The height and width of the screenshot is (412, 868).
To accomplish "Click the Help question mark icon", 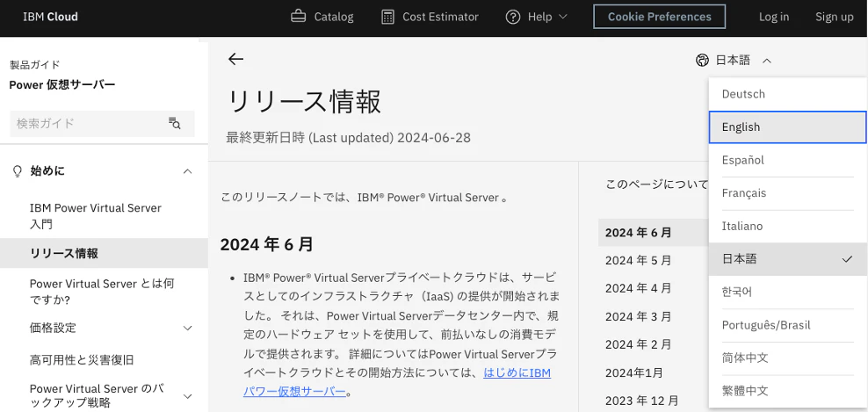I will pyautogui.click(x=513, y=17).
